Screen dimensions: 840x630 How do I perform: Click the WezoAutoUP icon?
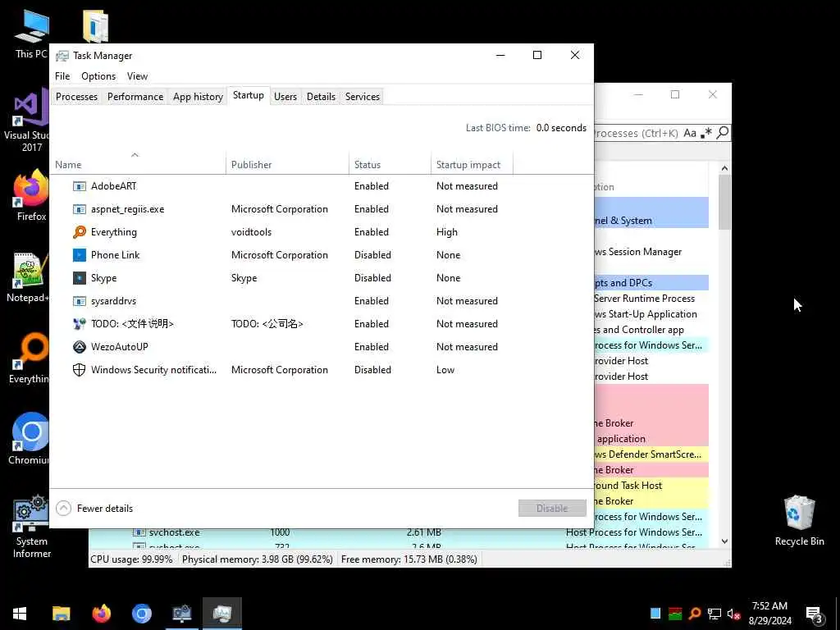(x=80, y=347)
